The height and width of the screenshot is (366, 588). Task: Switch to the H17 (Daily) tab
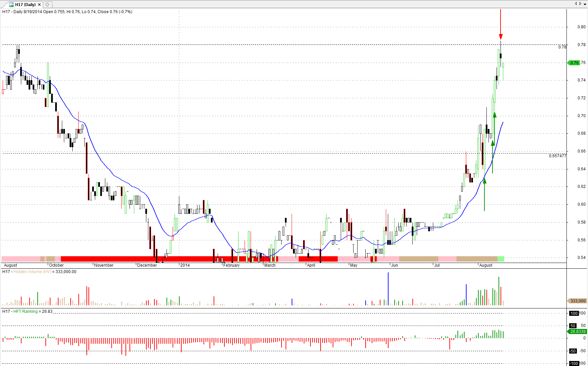click(x=25, y=5)
